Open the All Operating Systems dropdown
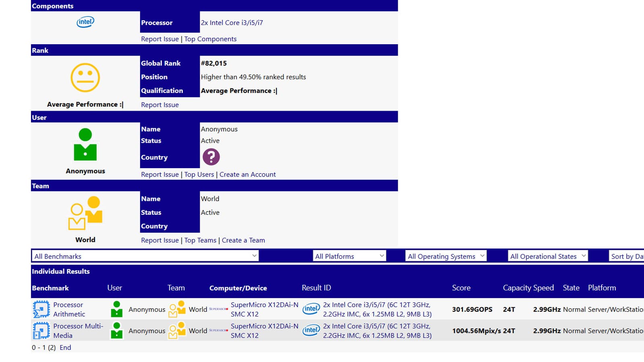Viewport: 644px width, 362px height. pyautogui.click(x=446, y=256)
